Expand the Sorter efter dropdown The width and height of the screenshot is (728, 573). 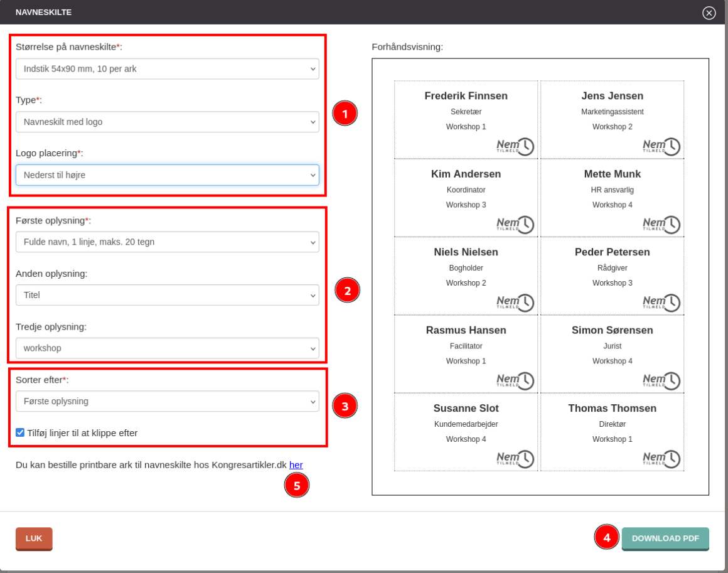tap(167, 401)
